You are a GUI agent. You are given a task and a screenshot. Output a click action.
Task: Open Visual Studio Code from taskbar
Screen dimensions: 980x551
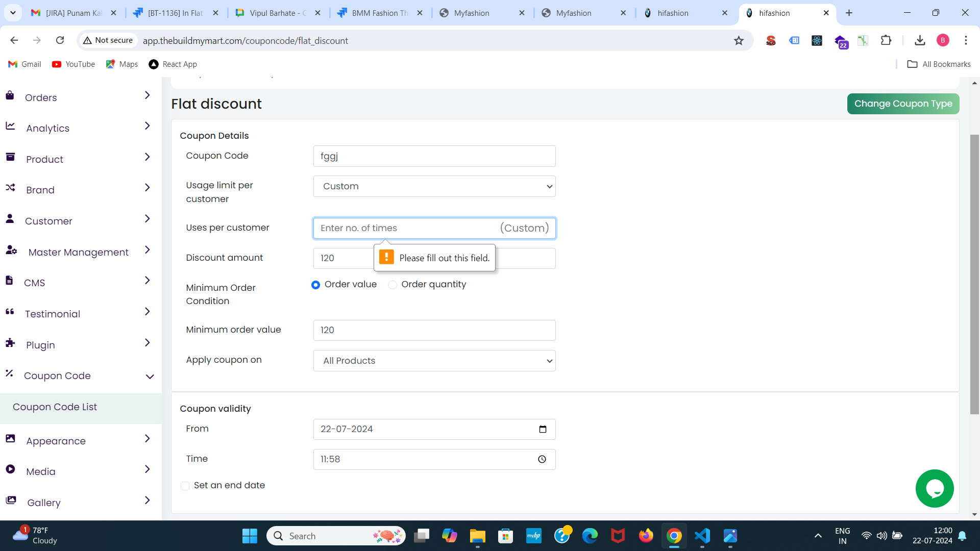(702, 536)
